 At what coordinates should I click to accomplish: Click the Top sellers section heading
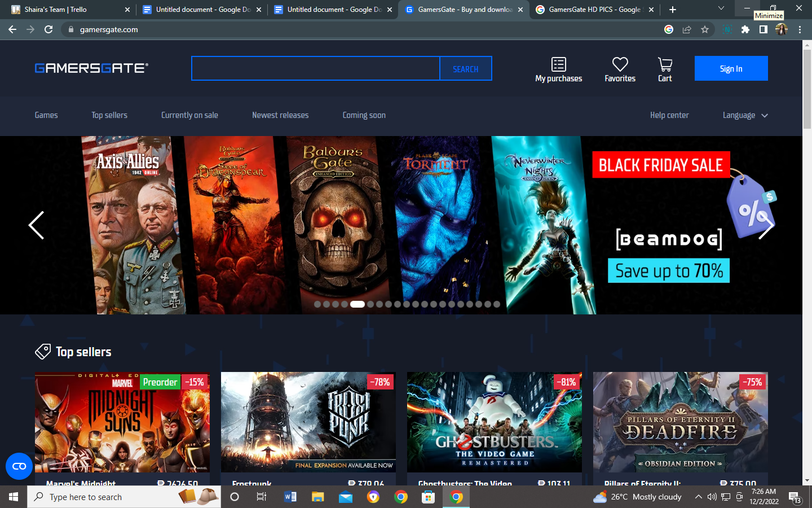(x=83, y=352)
